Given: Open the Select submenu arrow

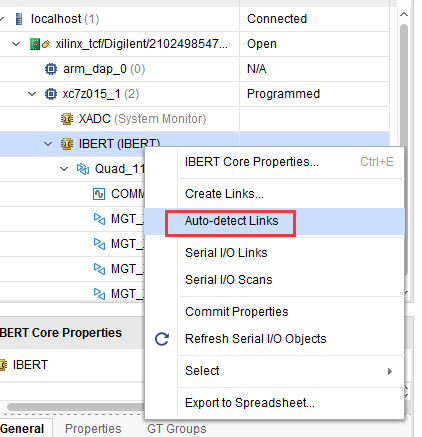Looking at the screenshot, I should 390,371.
